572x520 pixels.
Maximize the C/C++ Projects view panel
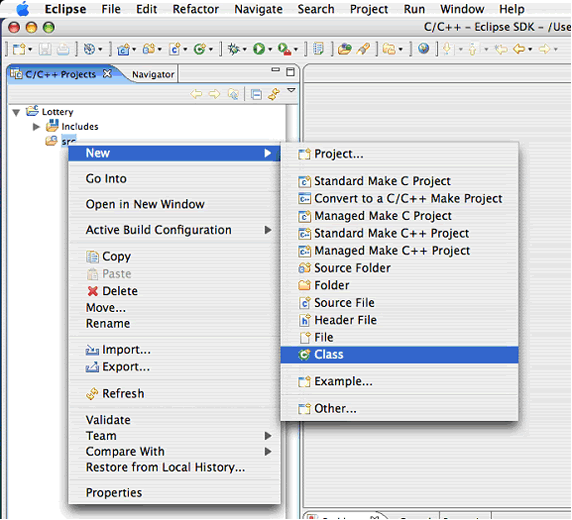click(290, 72)
